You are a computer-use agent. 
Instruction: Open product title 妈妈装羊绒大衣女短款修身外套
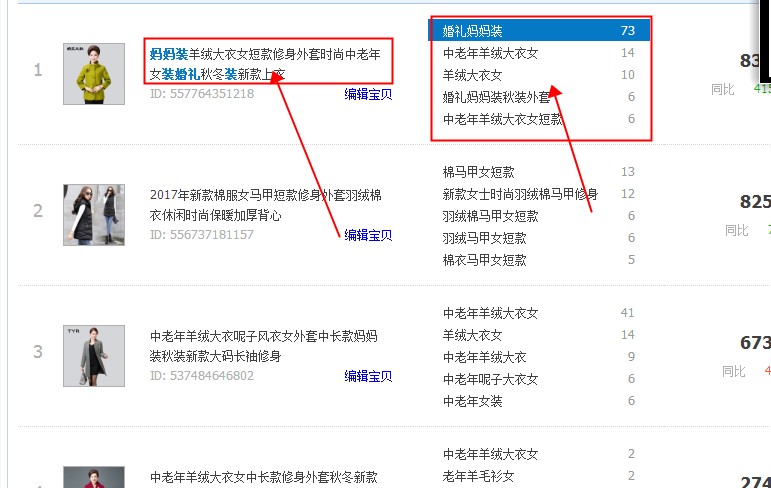tap(265, 64)
